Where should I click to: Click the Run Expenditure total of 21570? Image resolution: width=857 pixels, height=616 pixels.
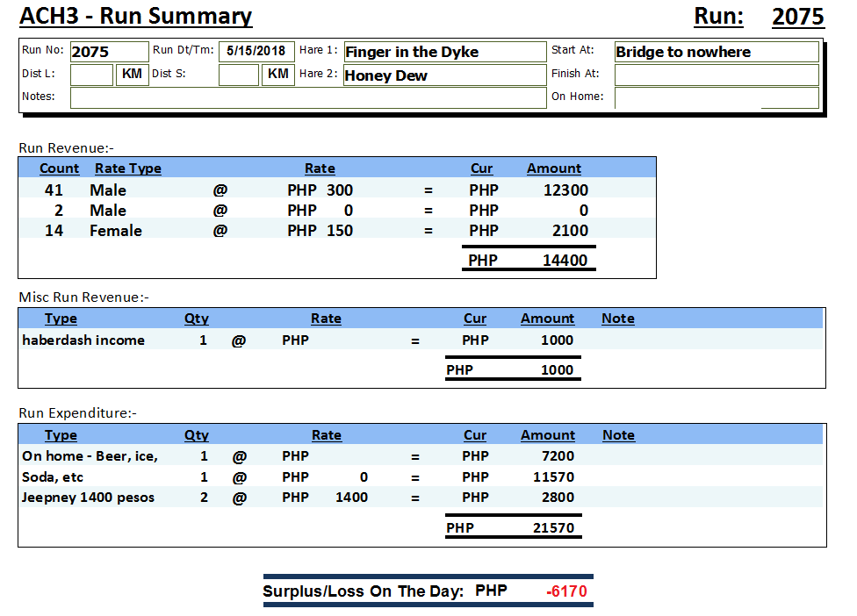tap(553, 528)
